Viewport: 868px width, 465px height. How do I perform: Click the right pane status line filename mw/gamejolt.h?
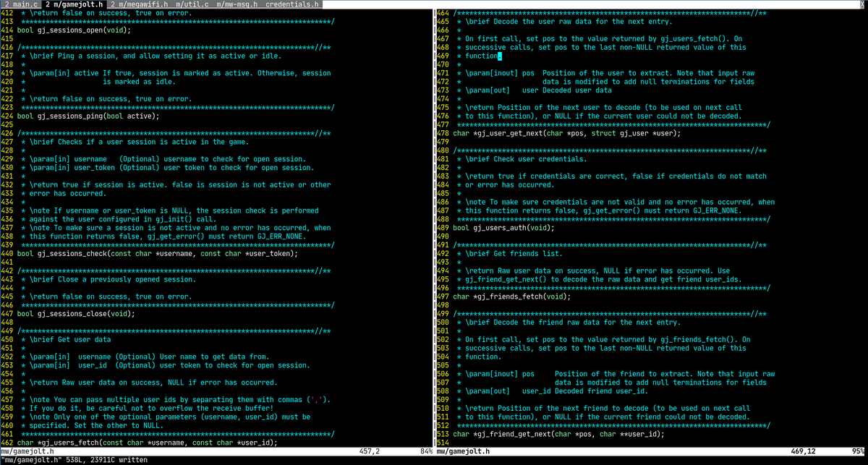462,451
